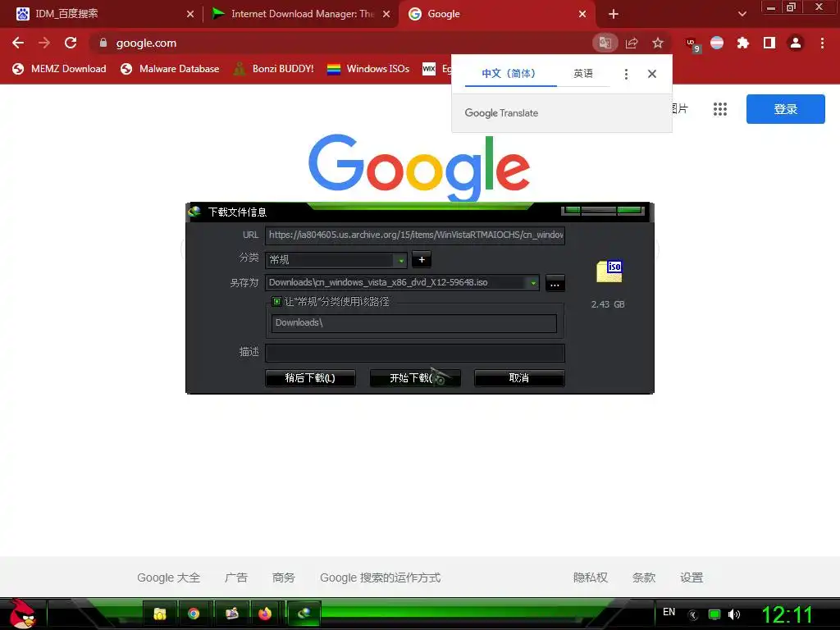
Task: Click the plus button to add category
Action: [422, 260]
